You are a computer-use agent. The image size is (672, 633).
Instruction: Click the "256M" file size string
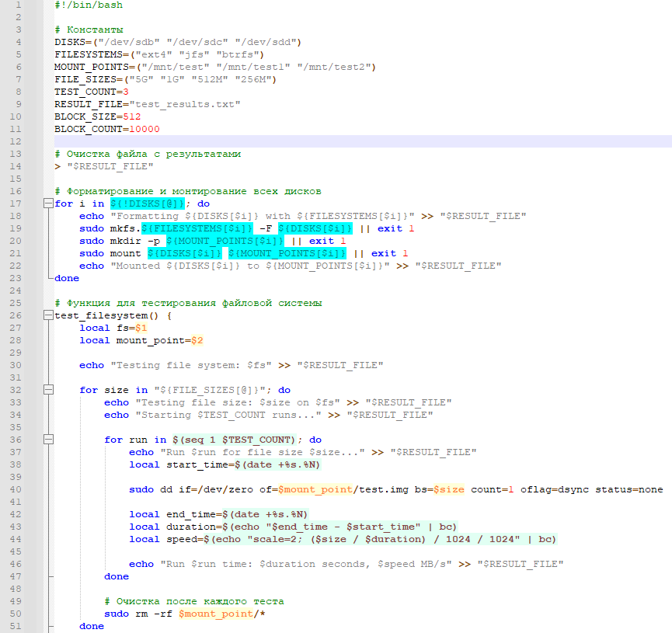(x=253, y=79)
